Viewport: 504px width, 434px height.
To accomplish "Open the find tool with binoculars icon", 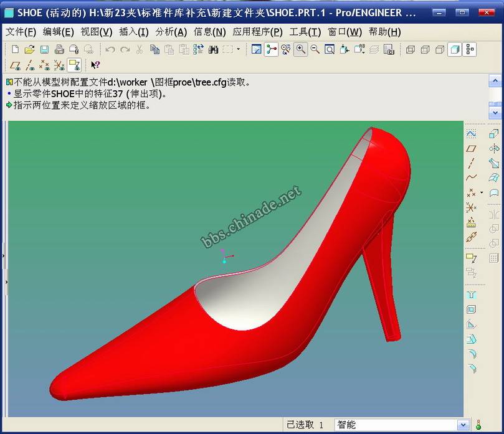I will [x=213, y=49].
